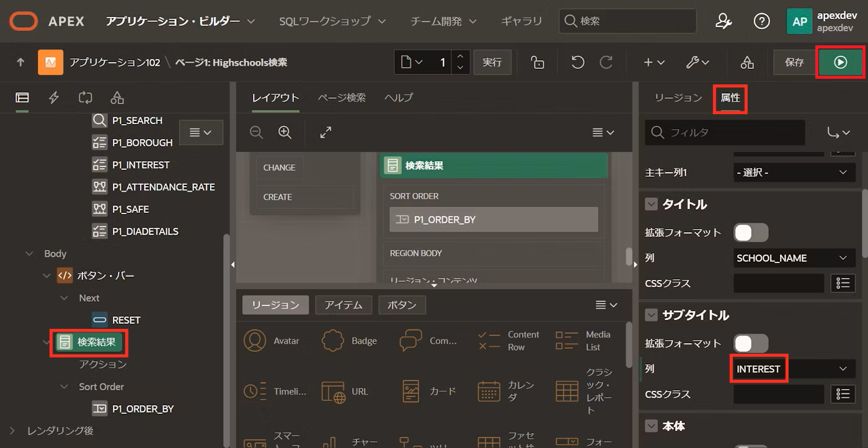The width and height of the screenshot is (868, 448).
Task: Show the アイテム gallery list
Action: [343, 305]
